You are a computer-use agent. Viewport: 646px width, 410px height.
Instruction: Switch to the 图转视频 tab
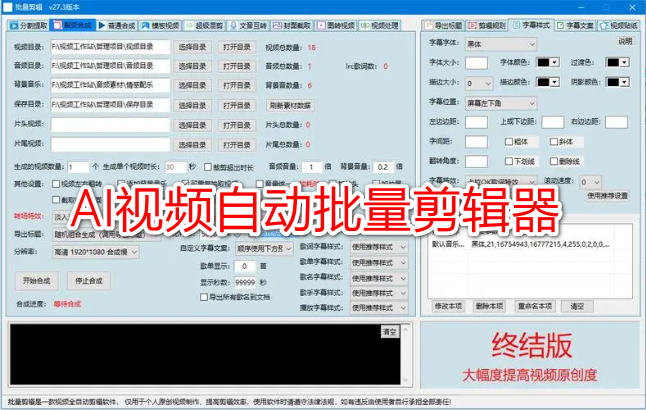pos(336,26)
